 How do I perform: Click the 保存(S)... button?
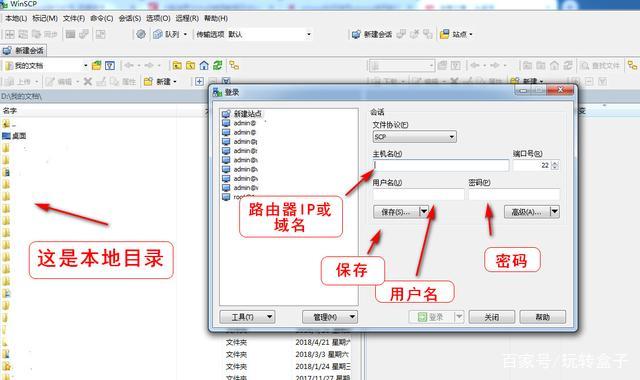click(x=396, y=212)
